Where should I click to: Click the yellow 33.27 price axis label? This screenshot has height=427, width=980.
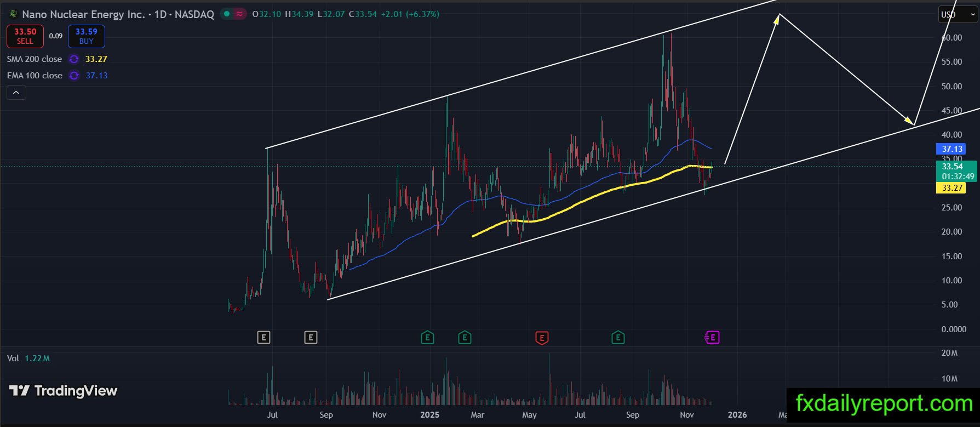pyautogui.click(x=952, y=188)
